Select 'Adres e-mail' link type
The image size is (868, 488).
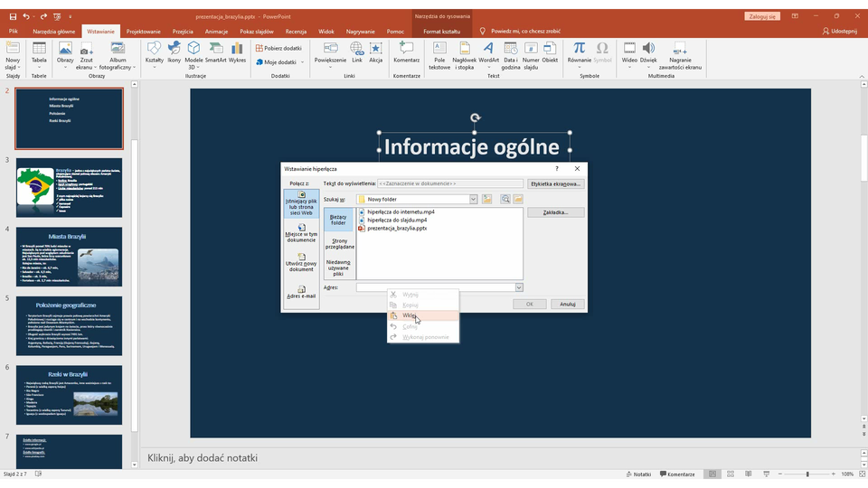[x=301, y=291]
